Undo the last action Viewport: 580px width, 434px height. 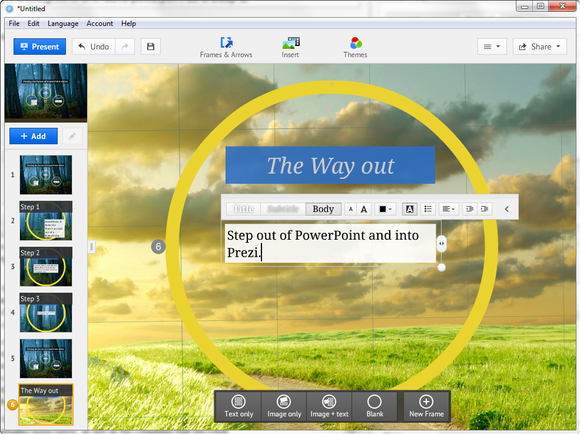94,47
